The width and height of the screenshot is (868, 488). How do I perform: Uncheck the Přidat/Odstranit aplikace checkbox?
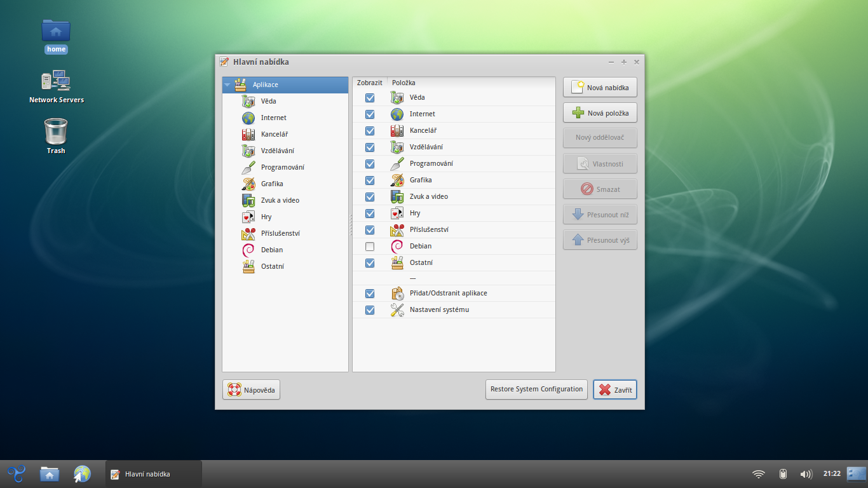[370, 294]
